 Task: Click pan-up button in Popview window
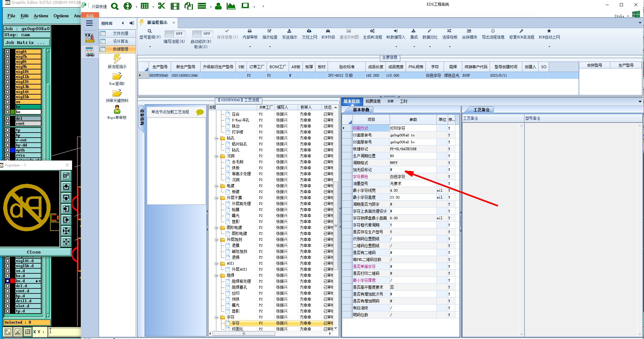coord(66,187)
